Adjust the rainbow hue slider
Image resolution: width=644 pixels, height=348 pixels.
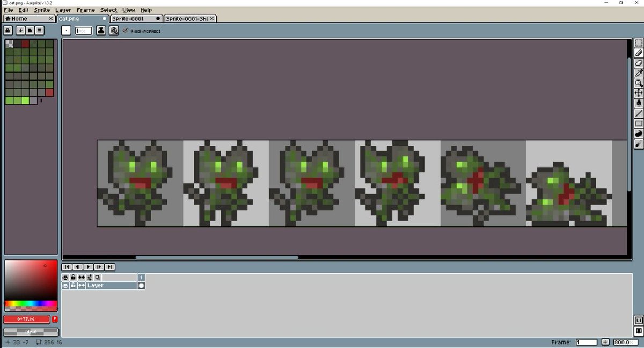tap(31, 303)
